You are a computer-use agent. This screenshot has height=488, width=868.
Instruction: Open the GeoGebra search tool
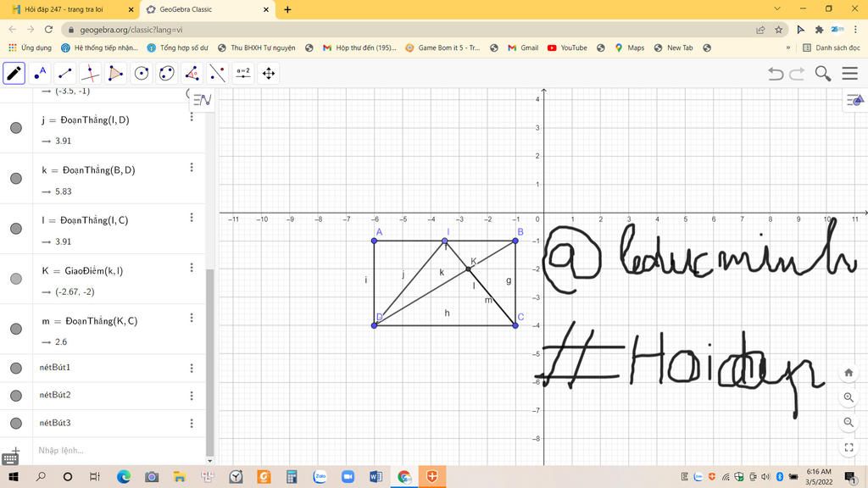click(822, 73)
